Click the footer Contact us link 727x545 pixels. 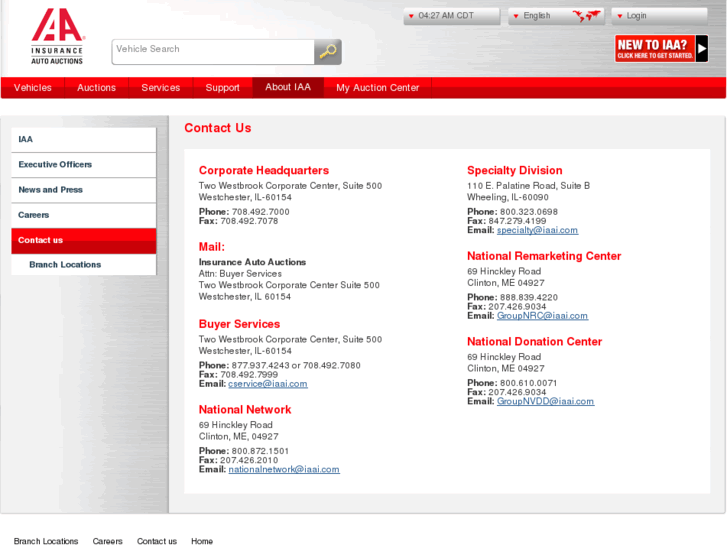point(157,541)
